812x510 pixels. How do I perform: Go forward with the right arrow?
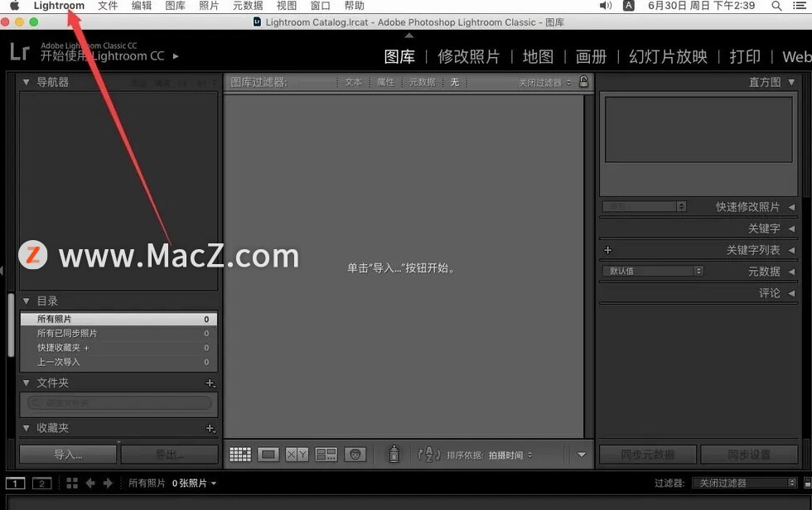point(108,484)
